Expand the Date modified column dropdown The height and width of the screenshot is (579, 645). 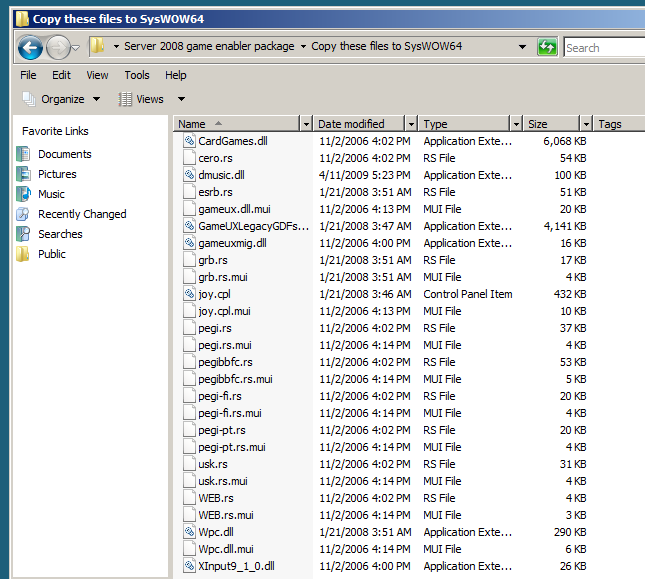click(x=410, y=124)
